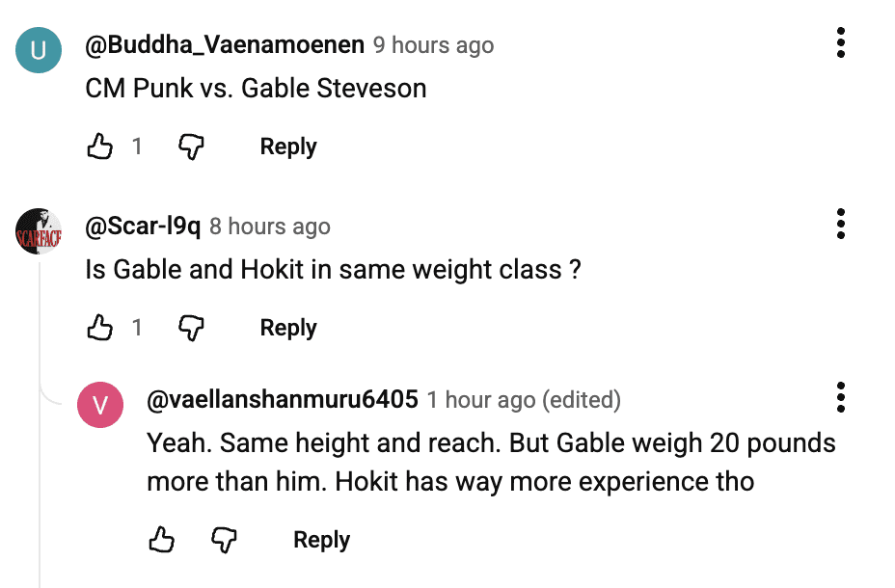The image size is (895, 588).
Task: Open the @vaellanshanmuru6405 username link
Action: click(x=282, y=400)
